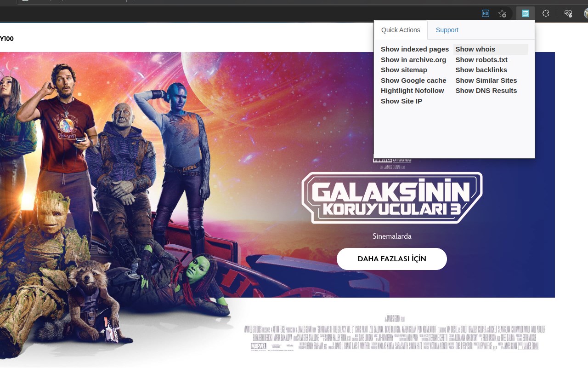588x368 pixels.
Task: Select Show robots.txt
Action: point(481,60)
